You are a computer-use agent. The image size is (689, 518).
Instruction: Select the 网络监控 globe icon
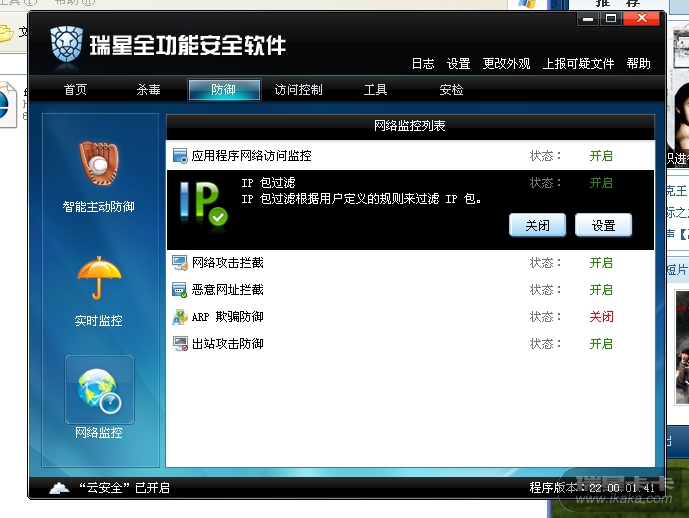[x=99, y=390]
